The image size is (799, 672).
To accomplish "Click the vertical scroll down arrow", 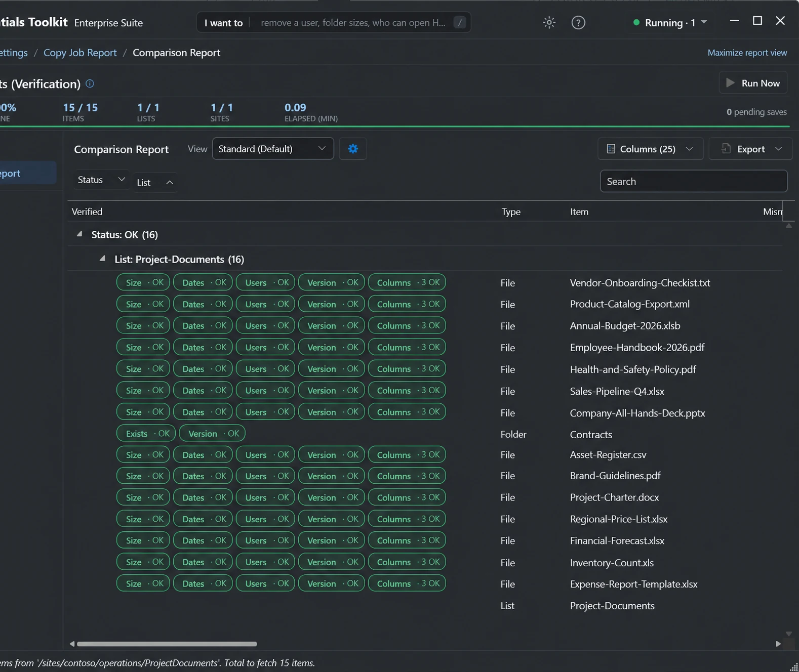I will pos(788,633).
